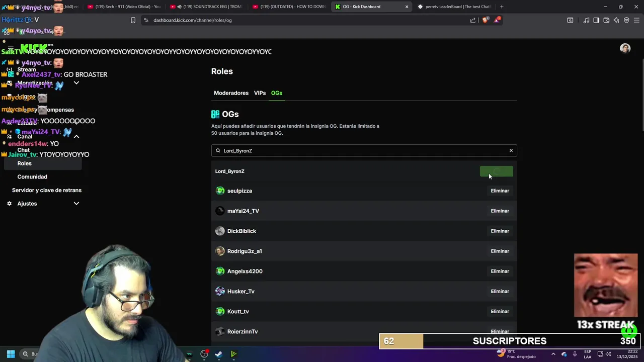Switch to the OUTDATED HOW TO DOWN tab

point(289,7)
